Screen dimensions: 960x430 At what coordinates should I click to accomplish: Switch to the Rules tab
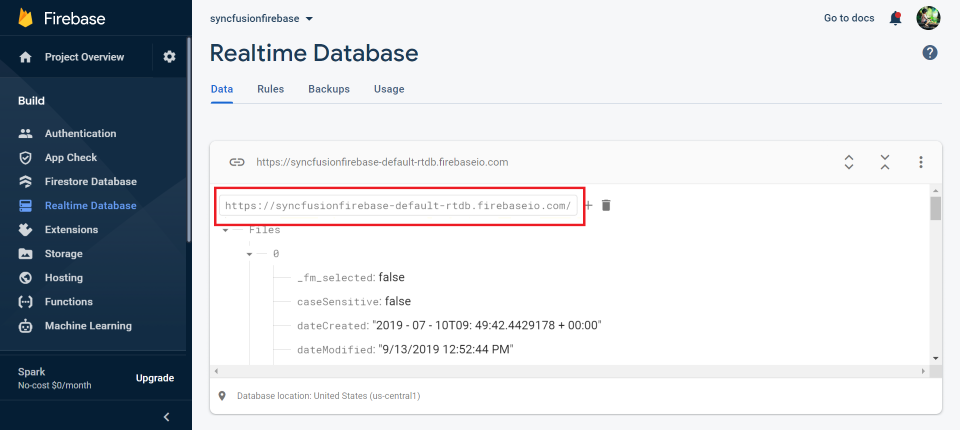point(271,89)
